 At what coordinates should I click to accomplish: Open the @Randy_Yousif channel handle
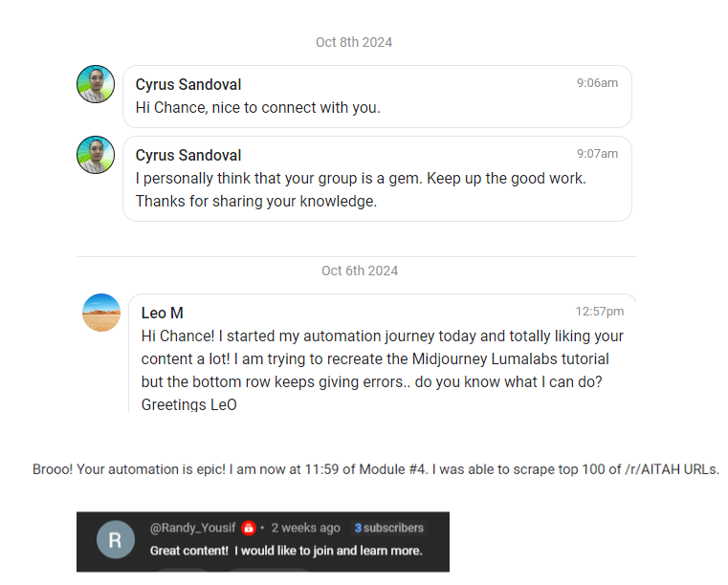194,528
